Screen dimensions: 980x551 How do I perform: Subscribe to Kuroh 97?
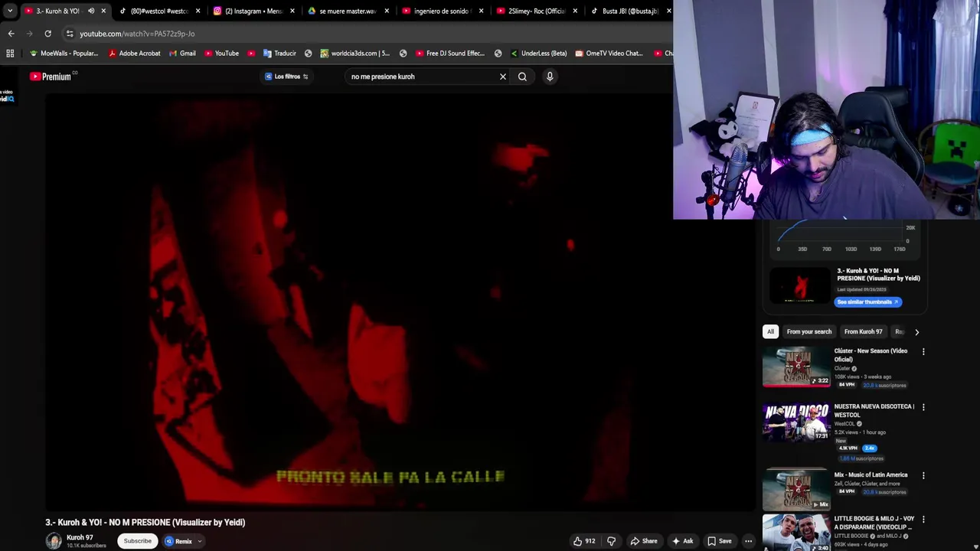(138, 541)
